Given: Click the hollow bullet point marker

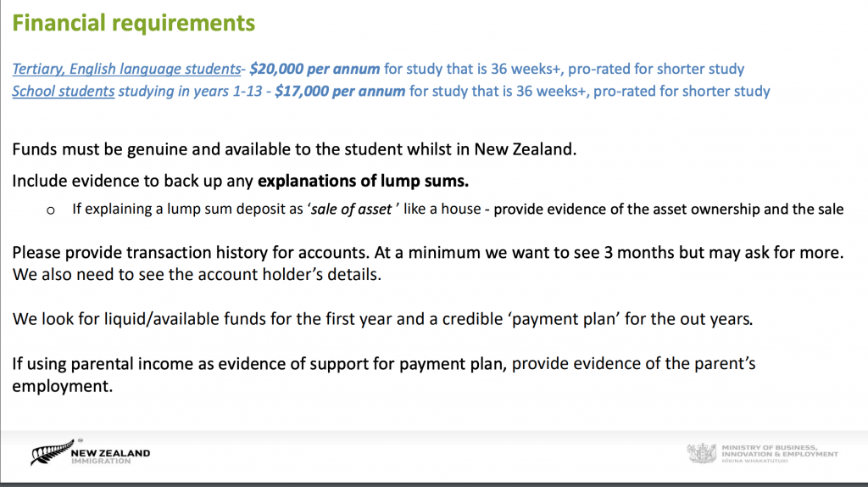Looking at the screenshot, I should [x=51, y=210].
